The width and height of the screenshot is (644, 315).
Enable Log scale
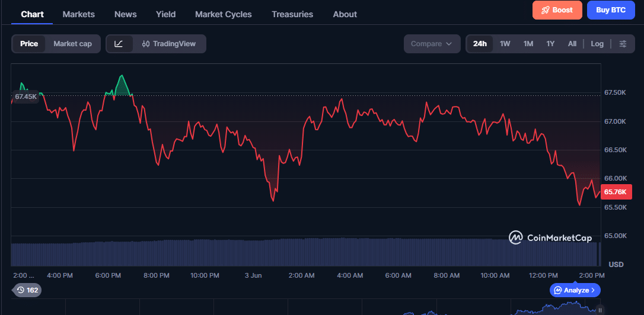pos(597,44)
